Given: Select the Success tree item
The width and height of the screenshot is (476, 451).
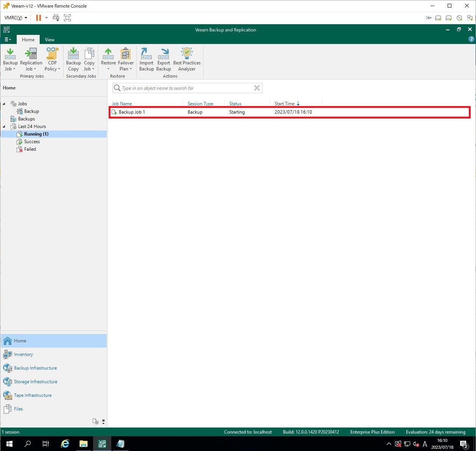Looking at the screenshot, I should coord(32,142).
